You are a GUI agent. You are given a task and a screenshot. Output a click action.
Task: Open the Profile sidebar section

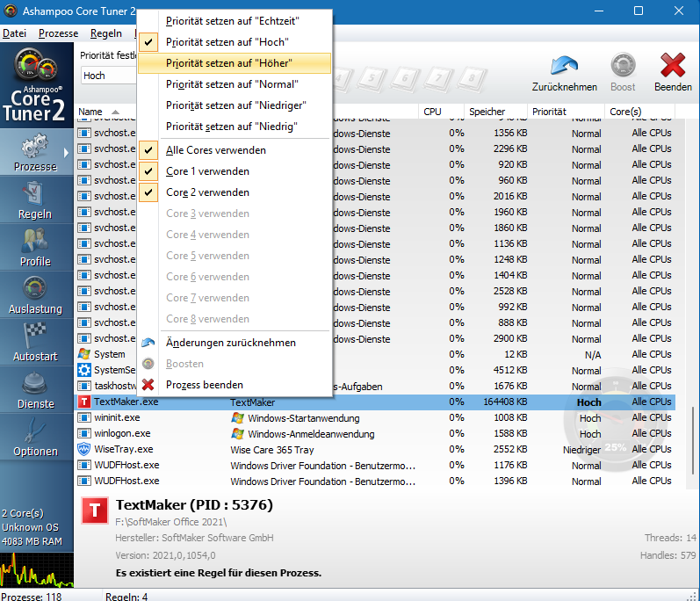click(x=36, y=248)
